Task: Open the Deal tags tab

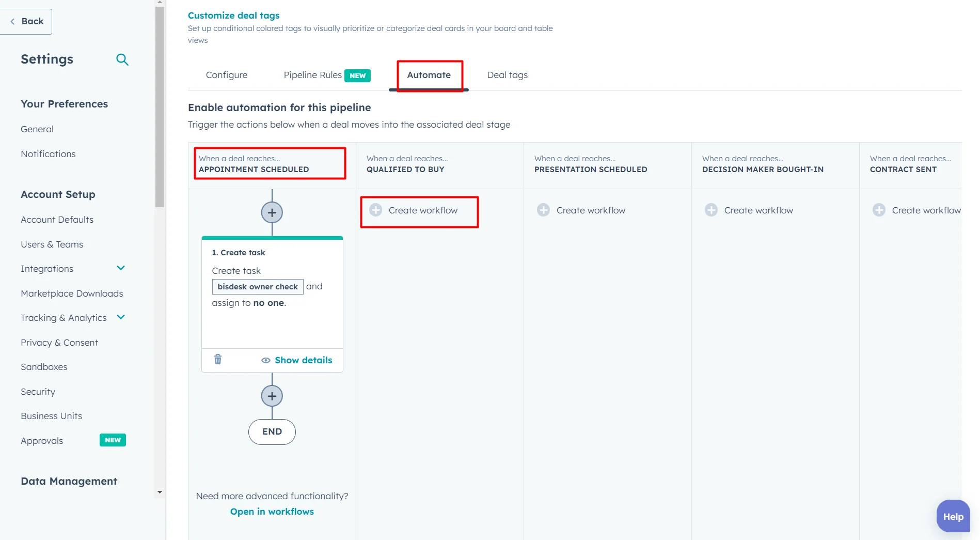Action: (x=507, y=75)
